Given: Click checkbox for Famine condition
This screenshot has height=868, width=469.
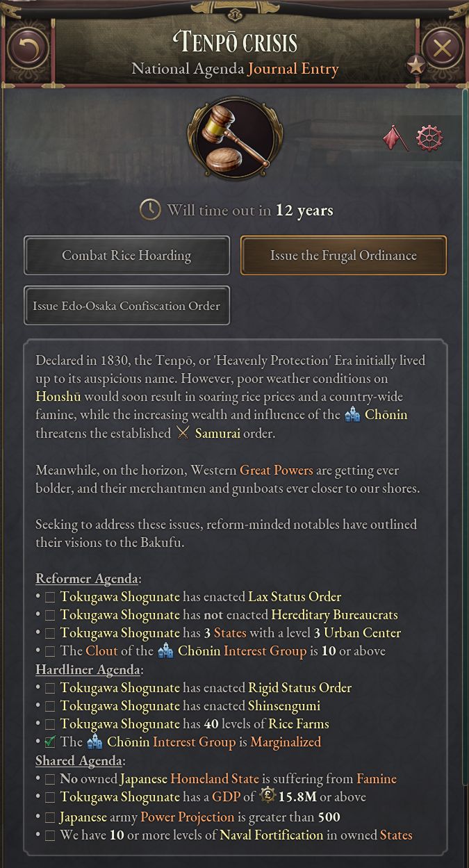Looking at the screenshot, I should [50, 779].
